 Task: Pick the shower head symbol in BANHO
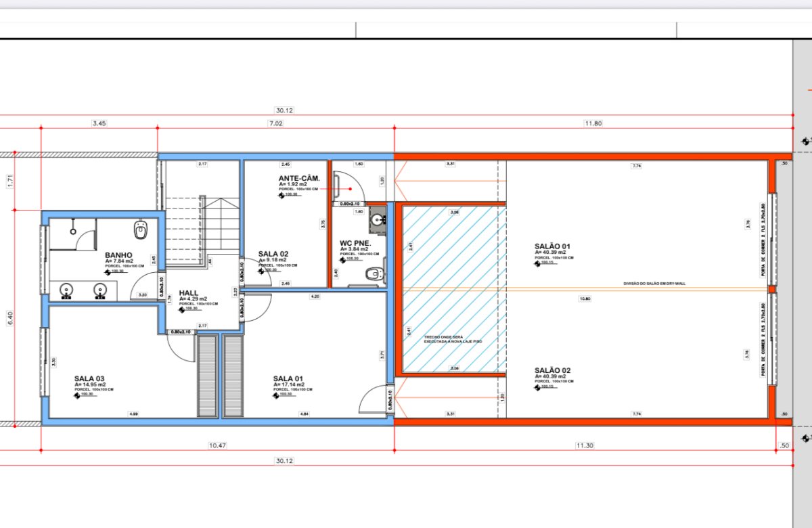coord(72,231)
